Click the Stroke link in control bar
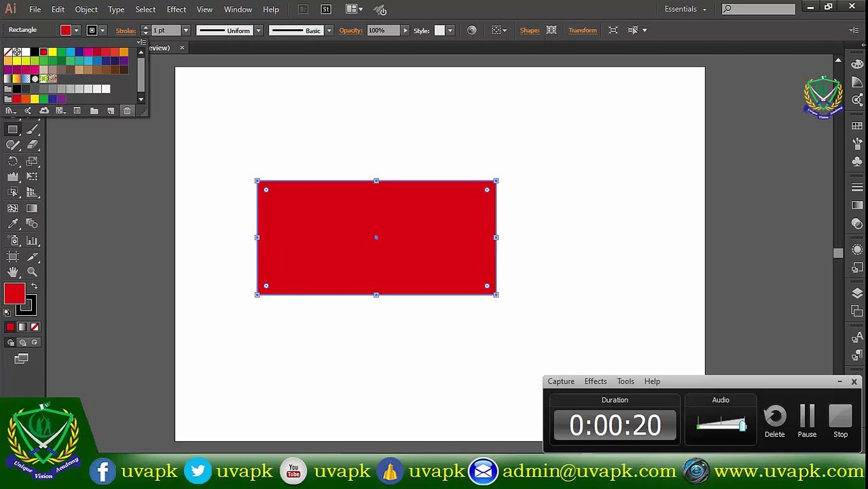 (x=126, y=31)
